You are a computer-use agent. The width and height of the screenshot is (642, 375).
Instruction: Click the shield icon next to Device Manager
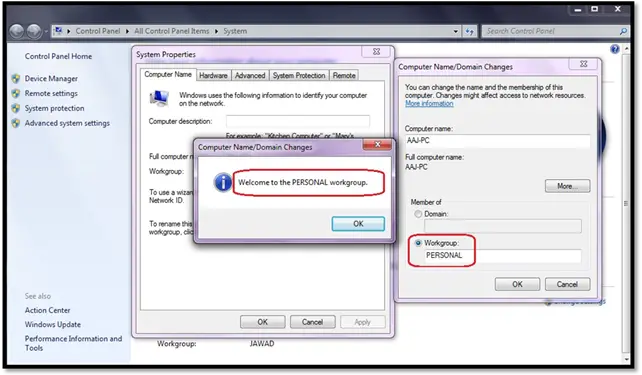coord(16,78)
